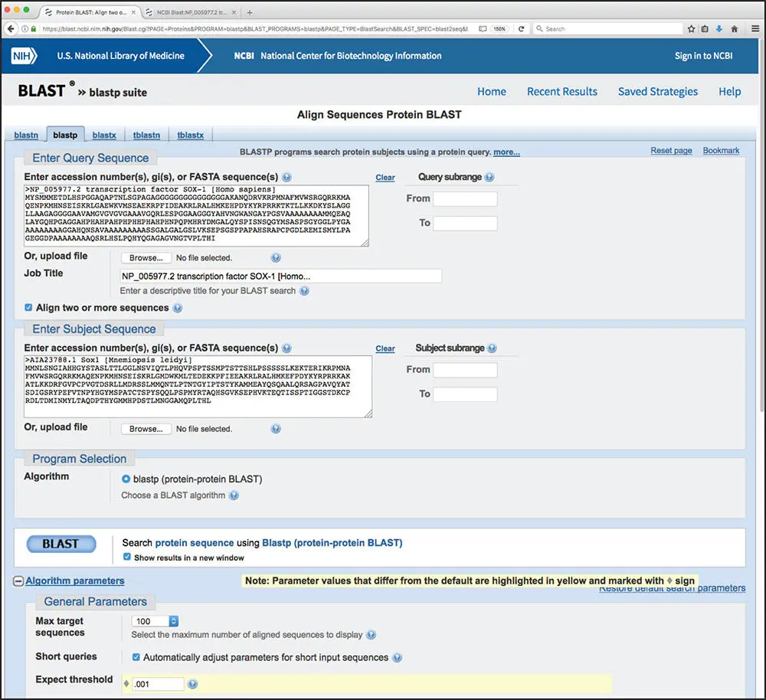Switch to the blastx tab

click(104, 135)
